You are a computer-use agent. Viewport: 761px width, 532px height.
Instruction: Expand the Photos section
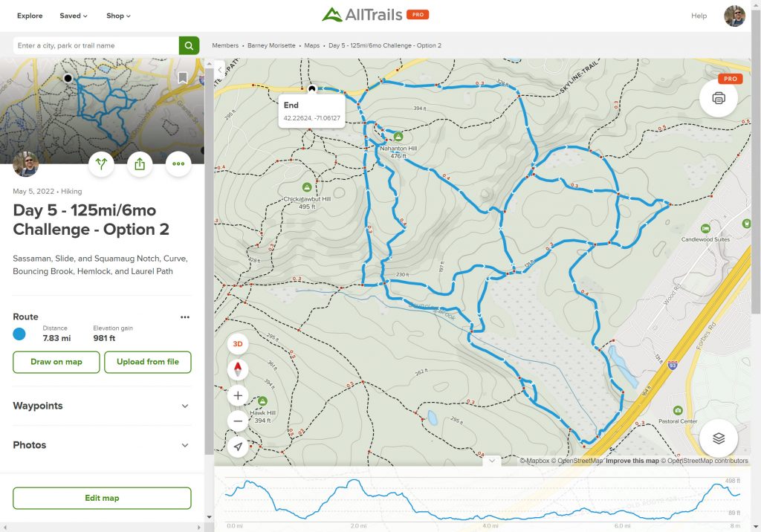tap(185, 445)
